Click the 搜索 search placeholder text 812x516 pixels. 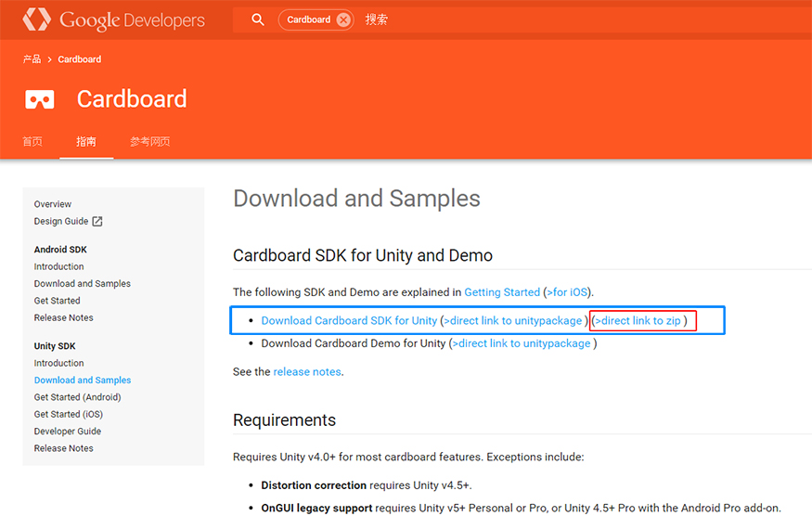(x=376, y=19)
